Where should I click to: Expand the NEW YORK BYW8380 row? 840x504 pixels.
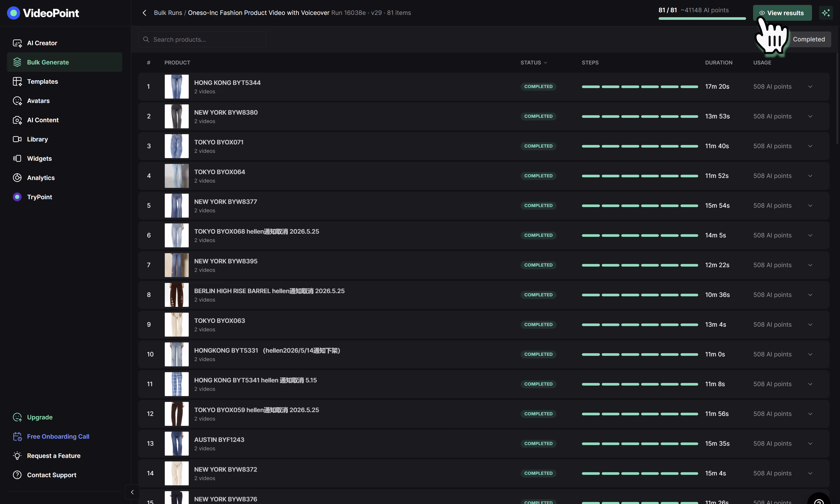(810, 116)
